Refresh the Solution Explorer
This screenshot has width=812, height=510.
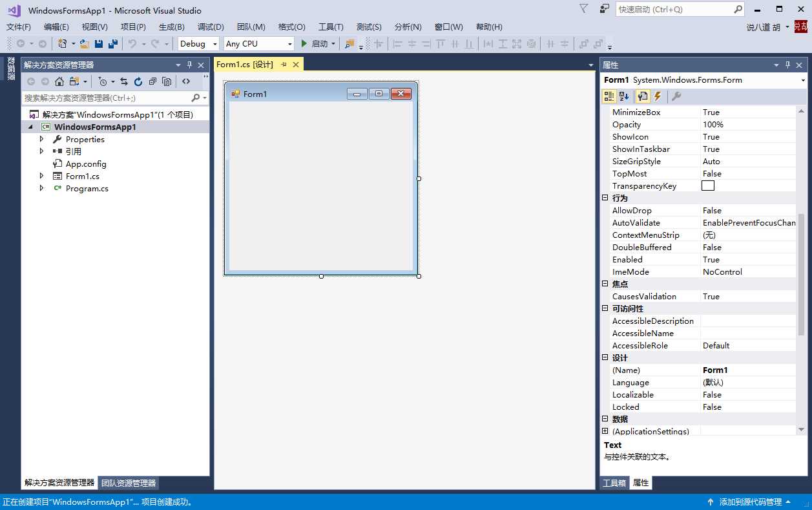click(138, 81)
